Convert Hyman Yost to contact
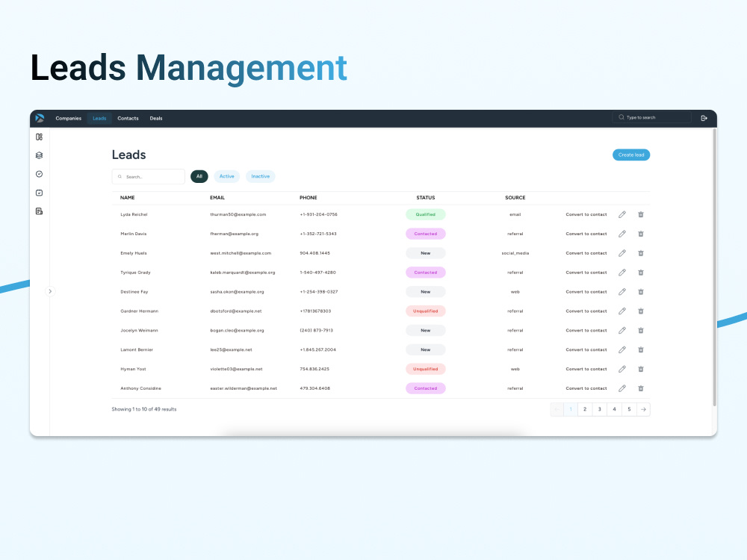The image size is (747, 560). pos(586,369)
